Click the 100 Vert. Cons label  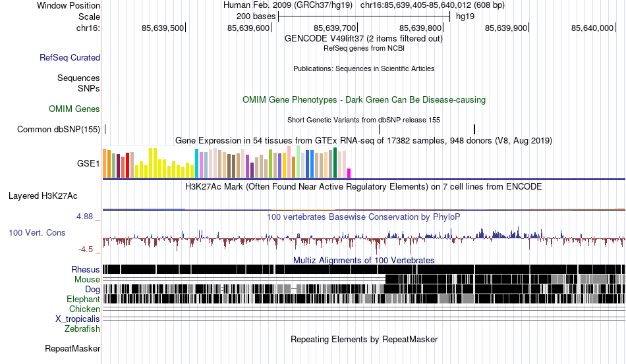click(x=37, y=232)
